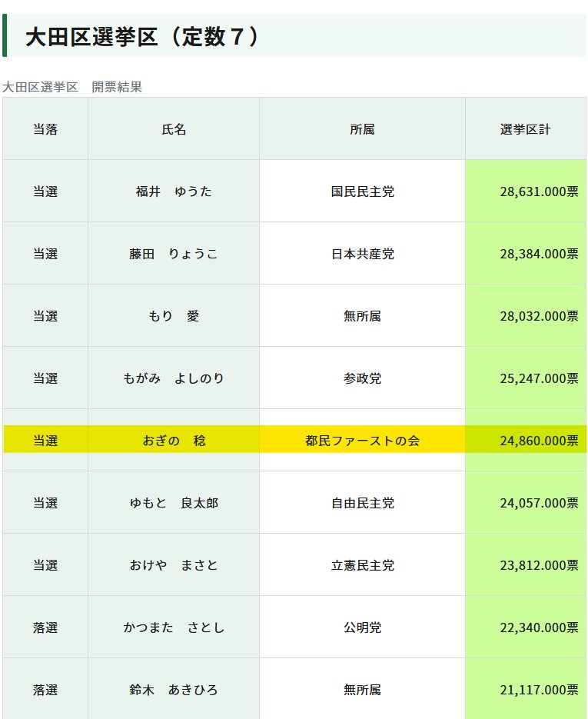Screen dimensions: 588x719
Task: Click the caption 大田区選挙区 開票結果
Action: [x=72, y=87]
